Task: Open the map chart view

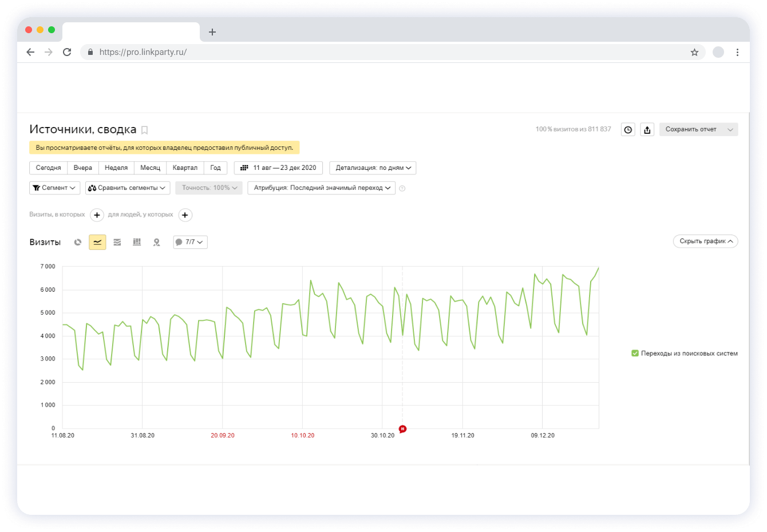Action: click(x=156, y=242)
